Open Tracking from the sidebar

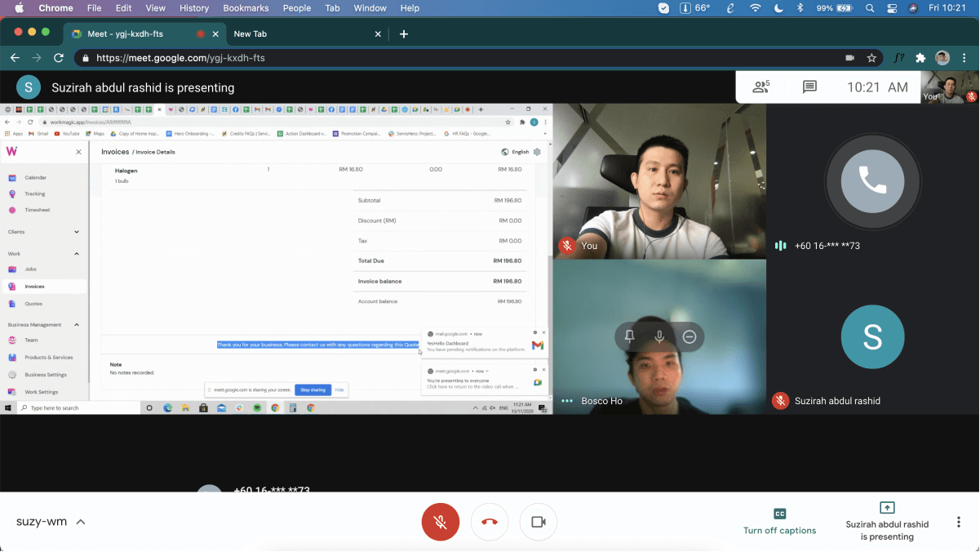[35, 195]
